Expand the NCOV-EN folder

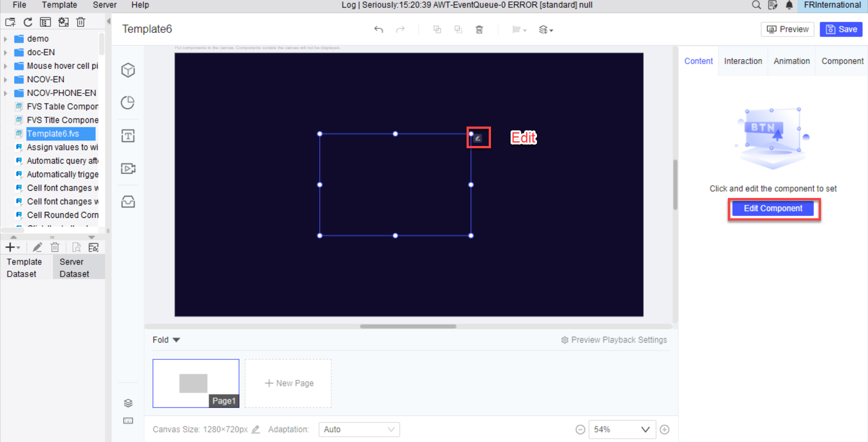(5, 80)
